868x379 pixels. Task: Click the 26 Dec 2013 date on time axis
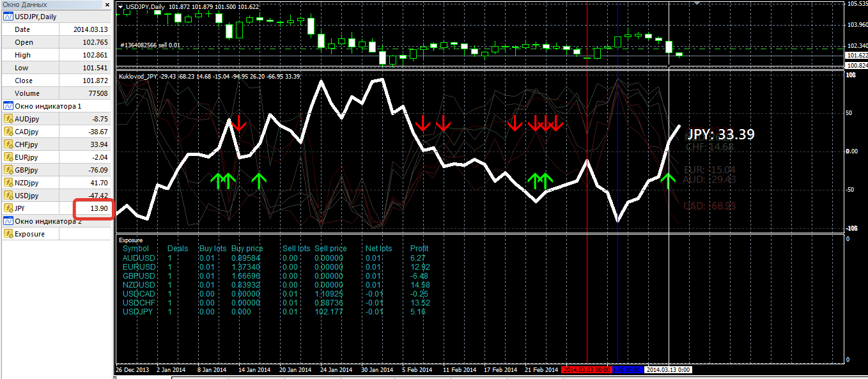coord(132,370)
